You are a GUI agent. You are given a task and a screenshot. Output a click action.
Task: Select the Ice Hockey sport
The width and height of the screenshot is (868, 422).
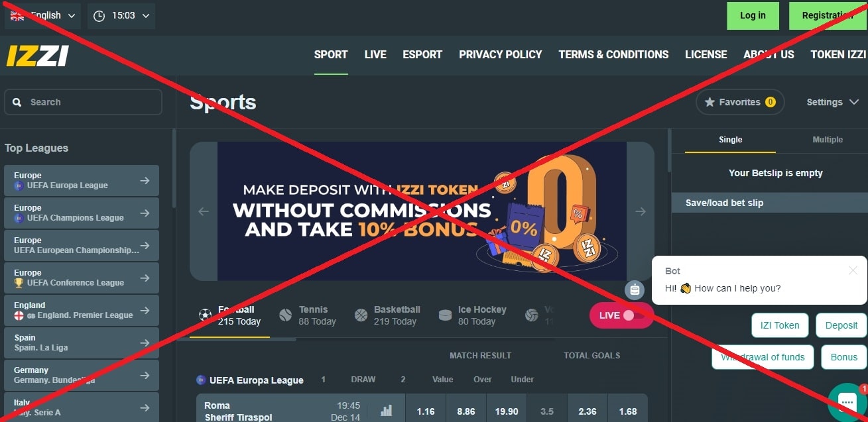tap(473, 315)
